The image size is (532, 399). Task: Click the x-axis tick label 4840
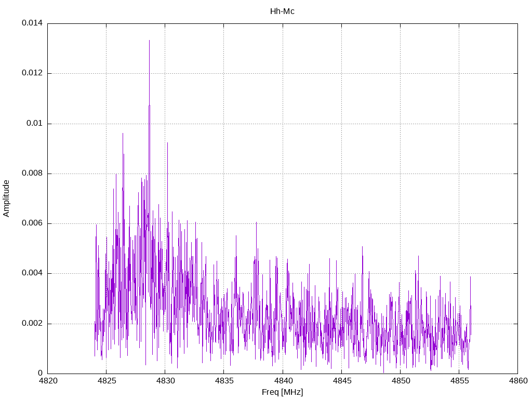pyautogui.click(x=283, y=381)
